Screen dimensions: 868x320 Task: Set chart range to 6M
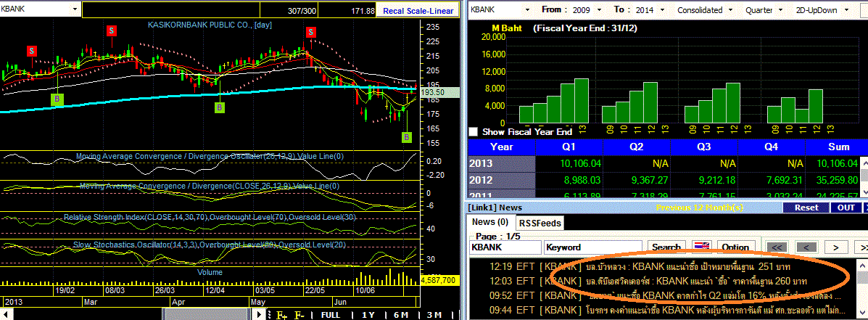coord(401,315)
